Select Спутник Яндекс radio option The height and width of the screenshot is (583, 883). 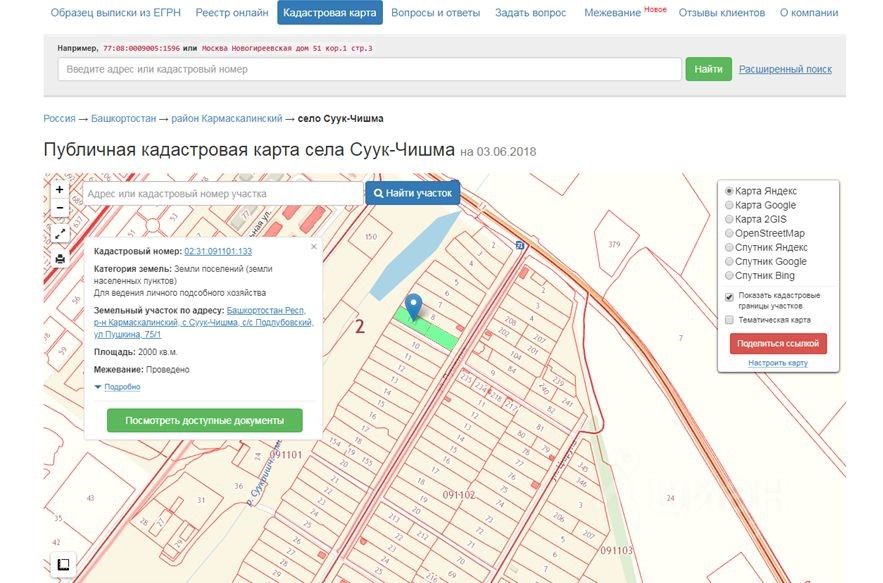pyautogui.click(x=729, y=247)
